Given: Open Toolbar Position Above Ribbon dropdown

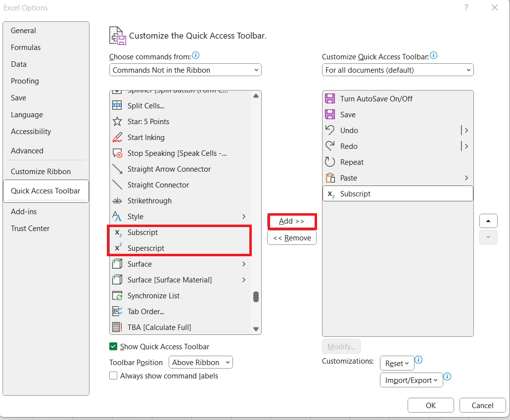Looking at the screenshot, I should pos(201,362).
